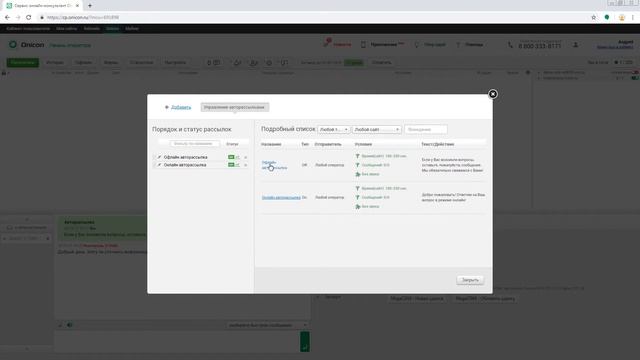Select Офлайн авторассылка in the order list
Image resolution: width=640 pixels, height=360 pixels.
click(185, 157)
